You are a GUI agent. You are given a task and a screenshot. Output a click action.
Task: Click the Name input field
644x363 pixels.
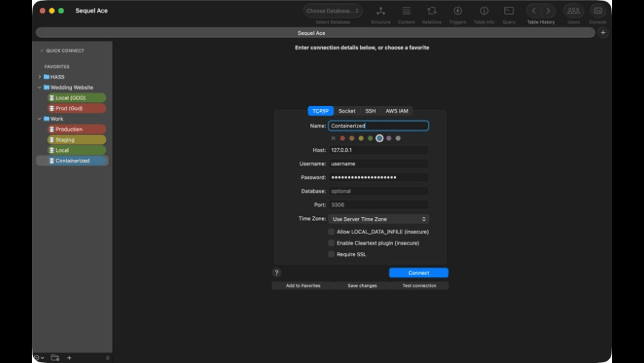(378, 126)
